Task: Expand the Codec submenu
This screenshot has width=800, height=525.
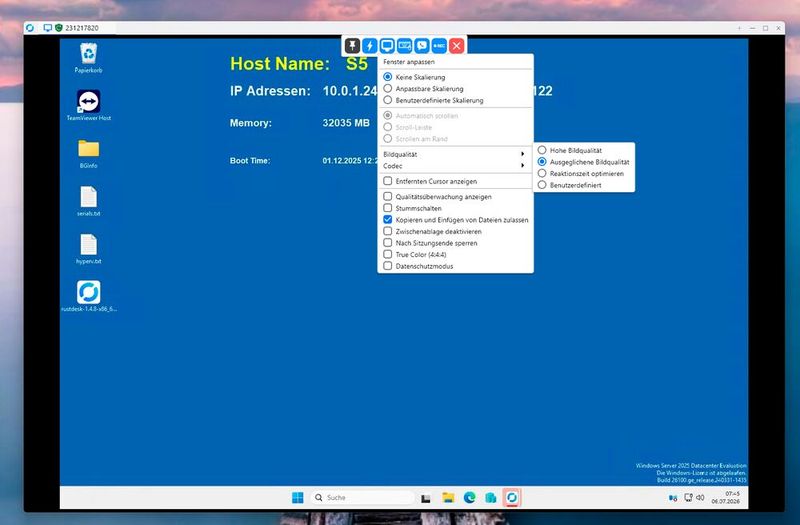Action: (x=455, y=166)
